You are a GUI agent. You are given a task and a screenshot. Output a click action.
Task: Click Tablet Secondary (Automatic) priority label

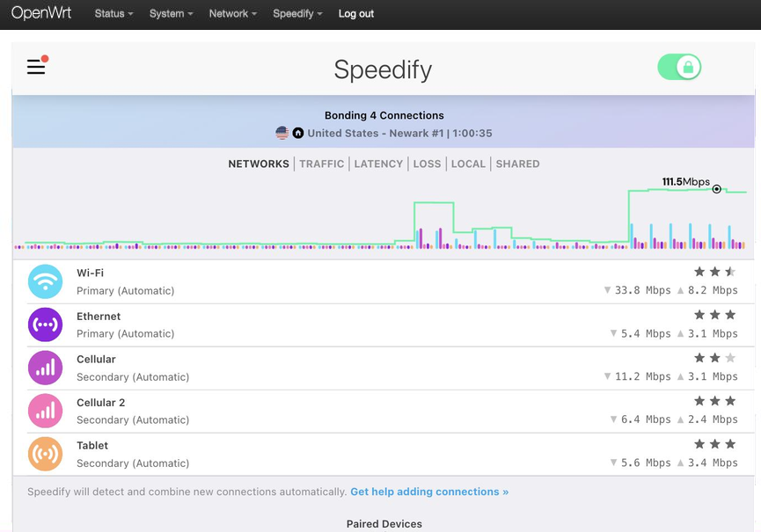[133, 463]
